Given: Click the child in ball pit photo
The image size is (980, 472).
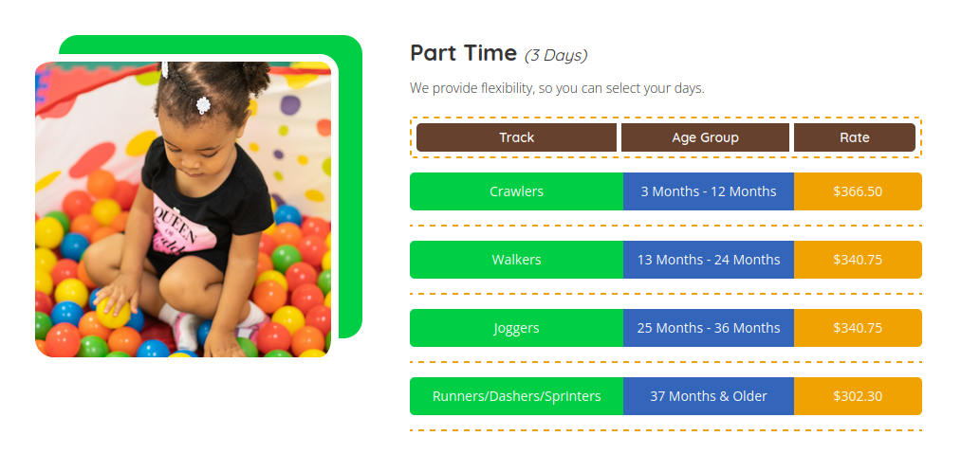Looking at the screenshot, I should click(183, 209).
